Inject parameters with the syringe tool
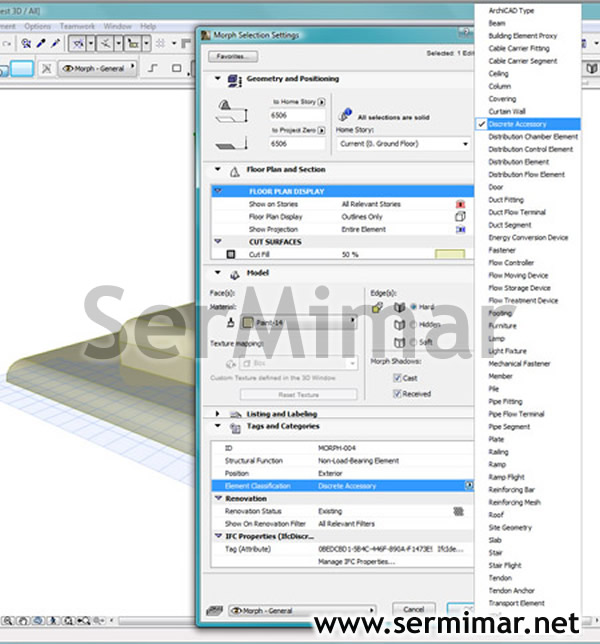 click(55, 43)
